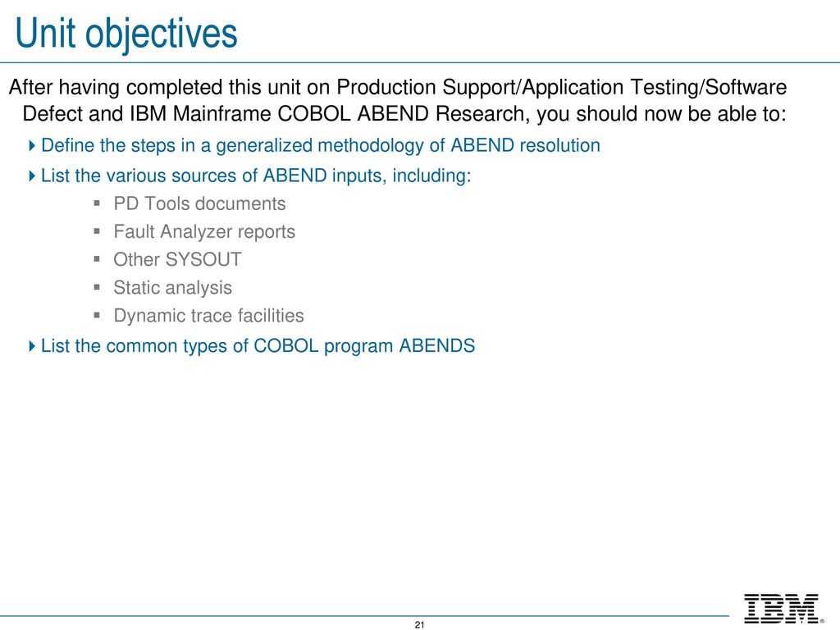This screenshot has height=630, width=840.
Task: Click the square bullet beside Fault Analyzer reports
Action: [x=97, y=231]
